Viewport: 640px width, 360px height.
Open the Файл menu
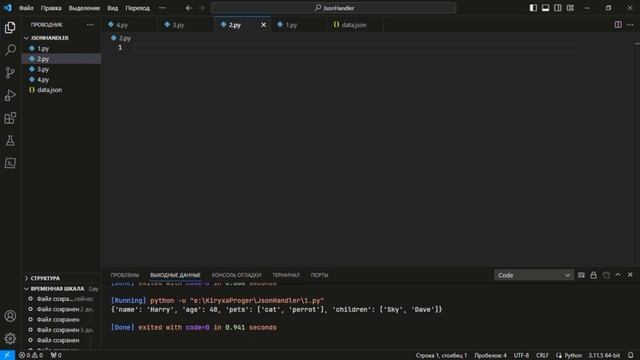click(x=26, y=8)
